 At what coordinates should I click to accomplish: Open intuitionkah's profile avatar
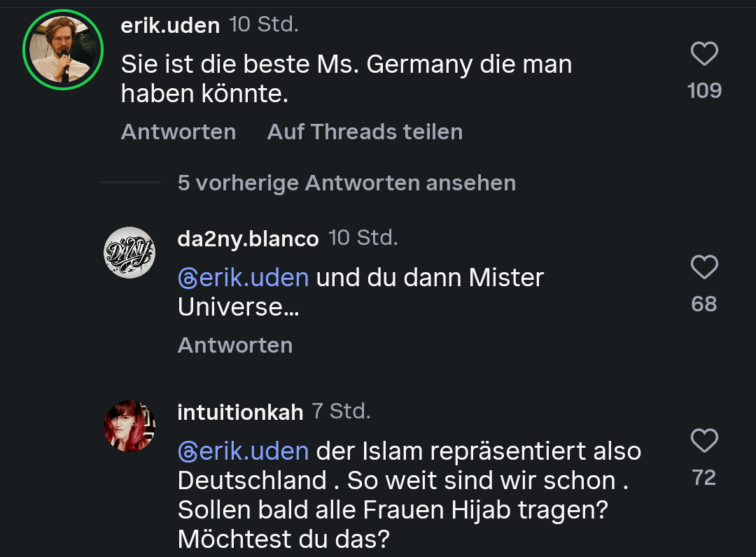tap(129, 425)
